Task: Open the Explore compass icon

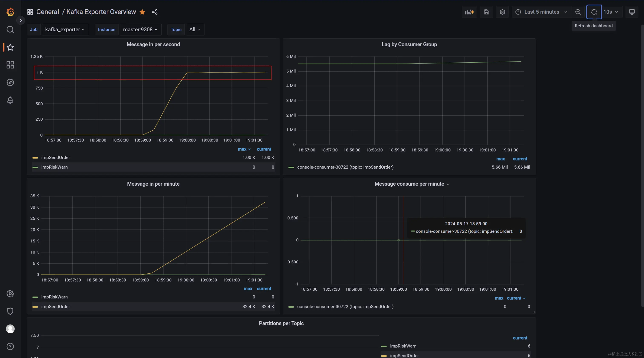Action: (10, 82)
